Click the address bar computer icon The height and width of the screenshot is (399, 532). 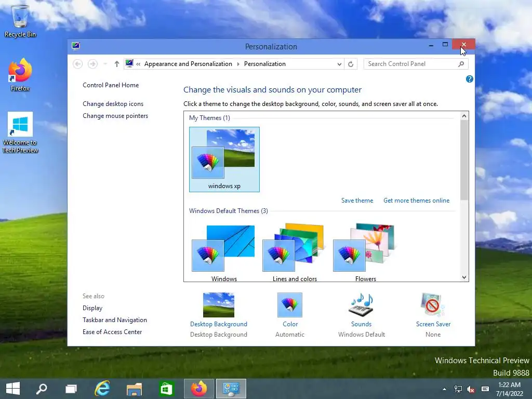[129, 63]
